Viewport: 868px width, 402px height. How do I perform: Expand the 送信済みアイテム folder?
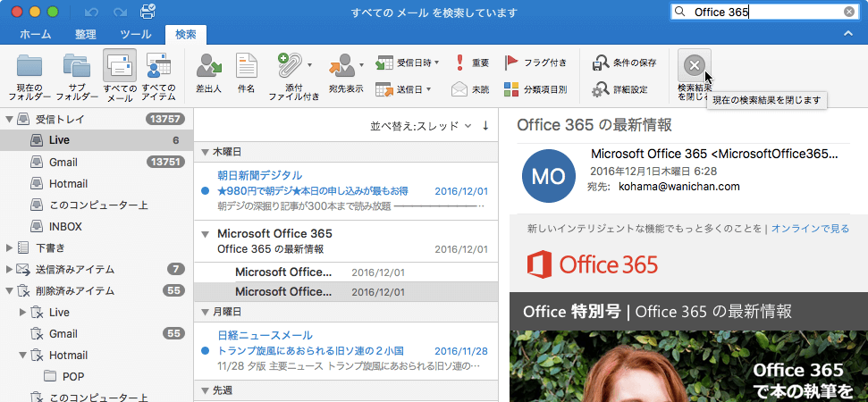point(9,269)
